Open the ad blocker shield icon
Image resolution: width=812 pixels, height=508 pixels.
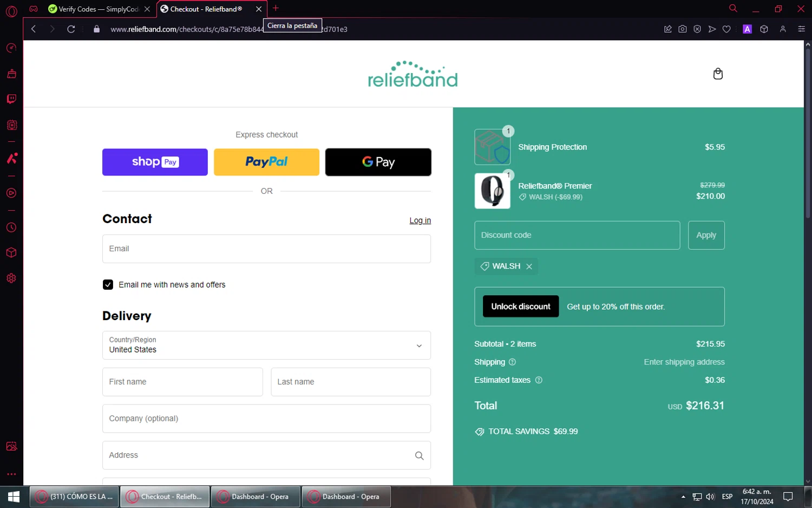tap(697, 29)
